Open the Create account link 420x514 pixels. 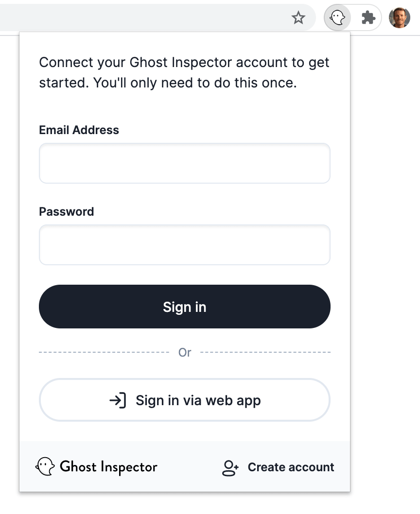[x=291, y=467]
